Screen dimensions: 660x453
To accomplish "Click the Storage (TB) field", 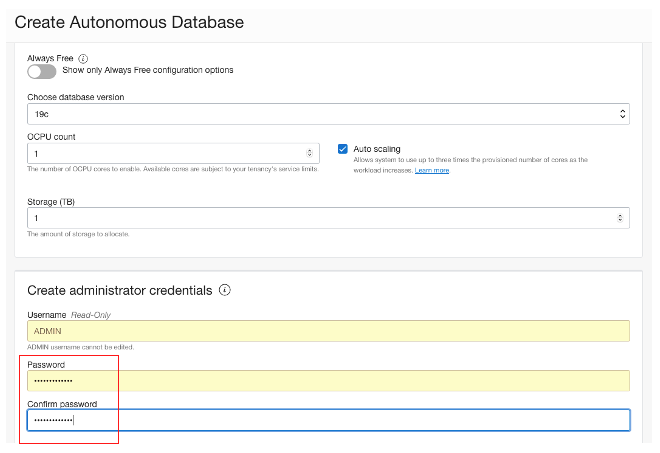I will (328, 218).
